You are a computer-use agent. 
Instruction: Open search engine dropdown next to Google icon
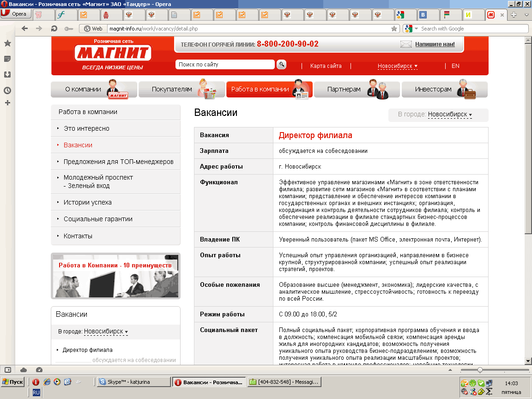pyautogui.click(x=416, y=29)
